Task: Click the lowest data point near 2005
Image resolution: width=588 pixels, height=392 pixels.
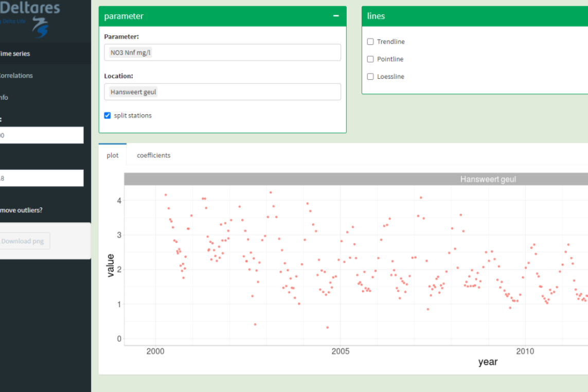Action: (x=327, y=328)
